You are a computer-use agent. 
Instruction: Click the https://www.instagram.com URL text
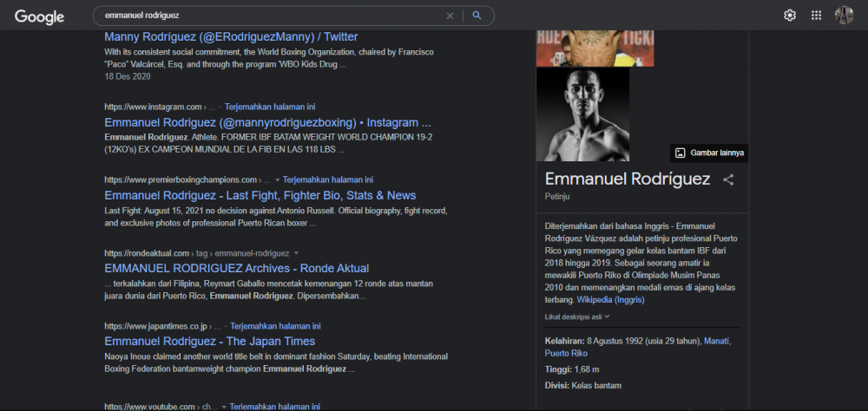153,107
